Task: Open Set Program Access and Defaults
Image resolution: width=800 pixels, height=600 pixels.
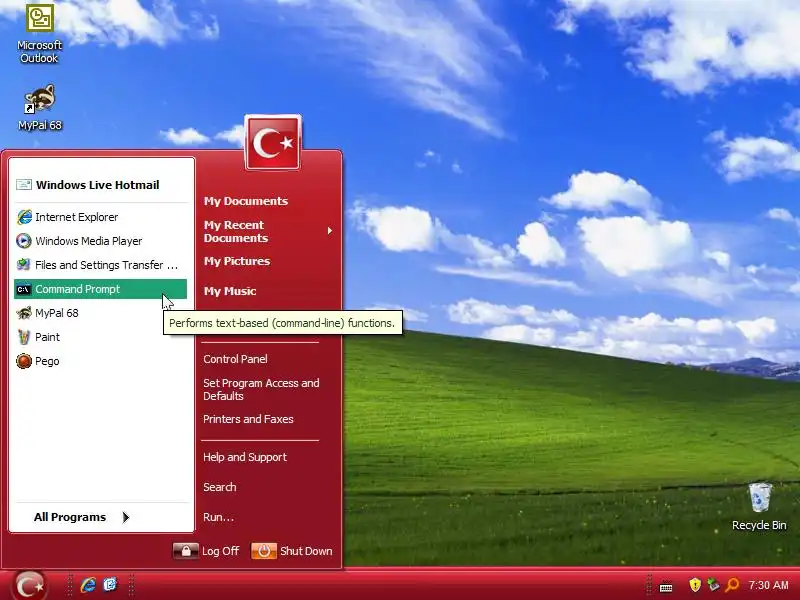Action: tap(261, 389)
